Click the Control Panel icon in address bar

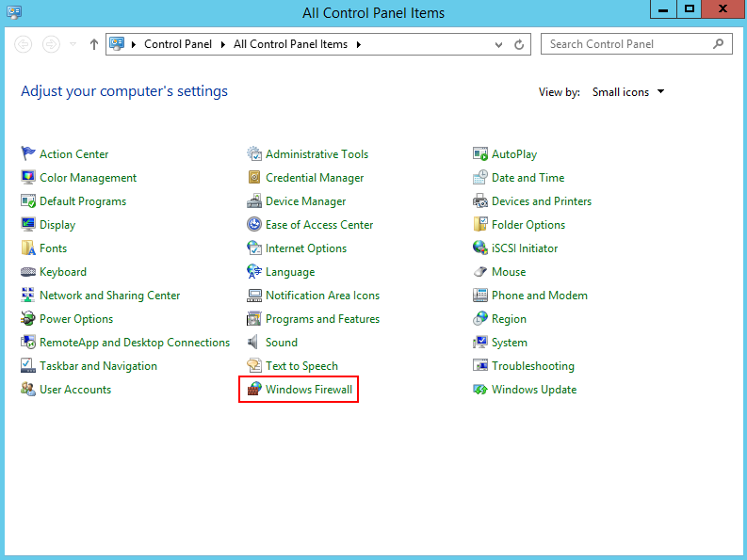(117, 44)
